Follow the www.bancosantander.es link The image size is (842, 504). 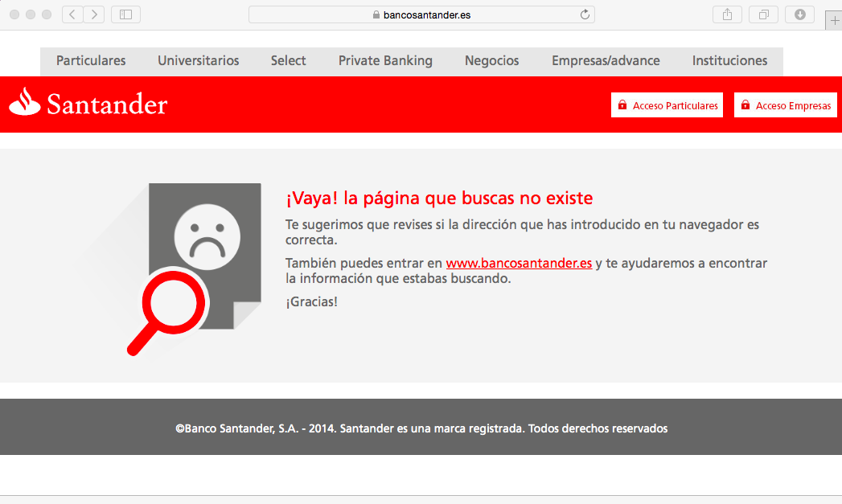point(519,264)
